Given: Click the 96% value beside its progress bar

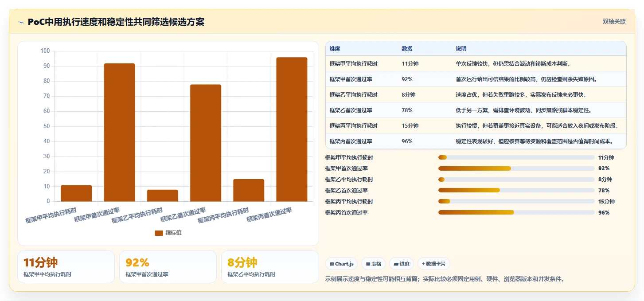Looking at the screenshot, I should click(604, 213).
